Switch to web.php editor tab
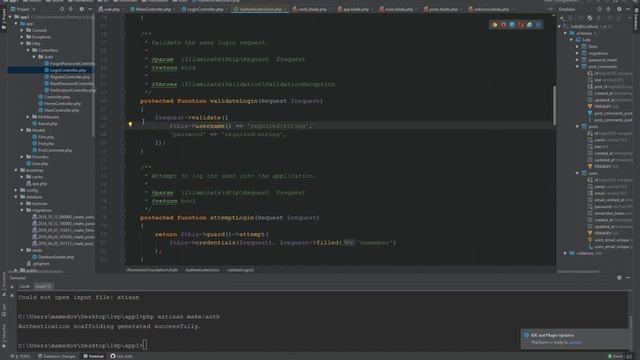 (110, 9)
